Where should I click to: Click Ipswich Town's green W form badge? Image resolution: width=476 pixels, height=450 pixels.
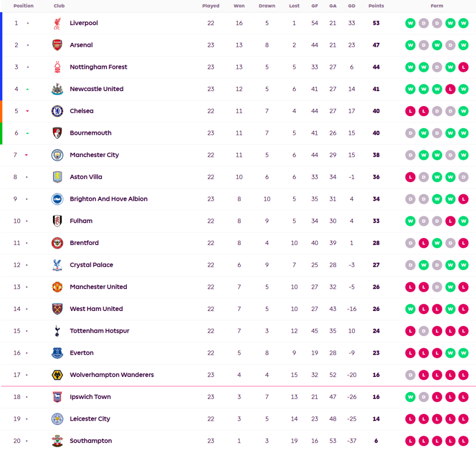click(x=410, y=397)
